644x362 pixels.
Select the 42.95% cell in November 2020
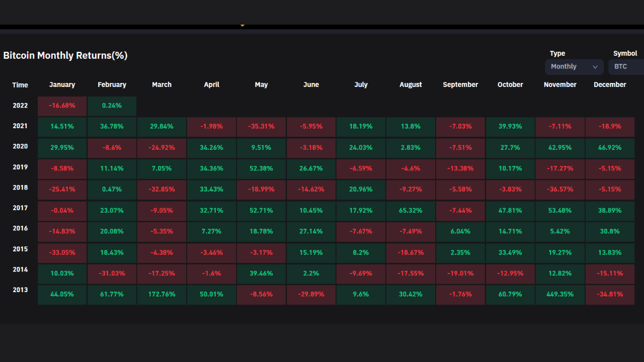(560, 148)
